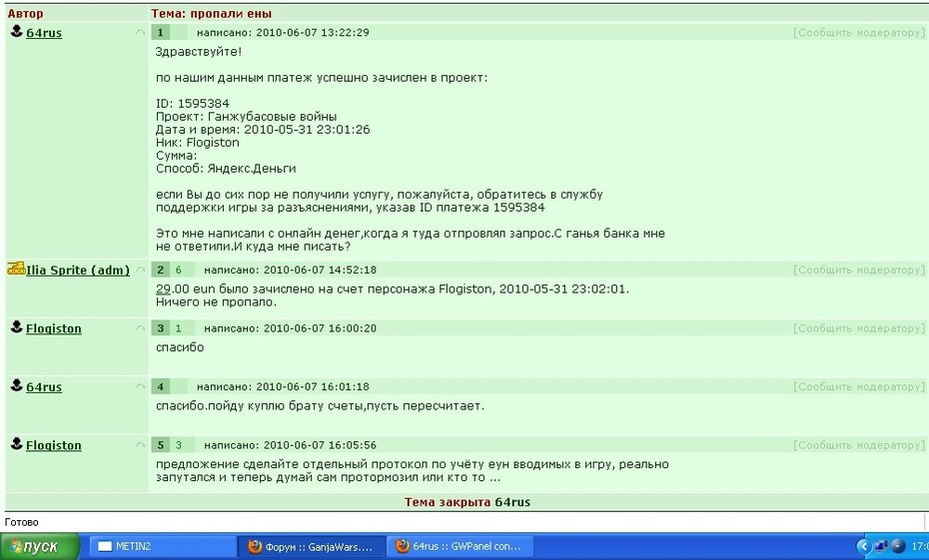Click the 'Ник: Flogiston' line in post 1
This screenshot has width=929, height=560.
pyautogui.click(x=198, y=142)
